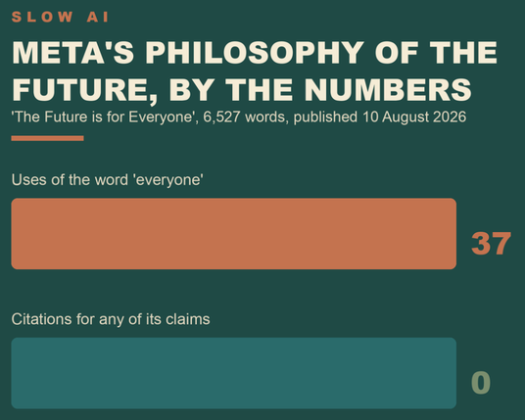Click the short orange divider line
Viewport: 525px width, 420px height.
point(48,138)
